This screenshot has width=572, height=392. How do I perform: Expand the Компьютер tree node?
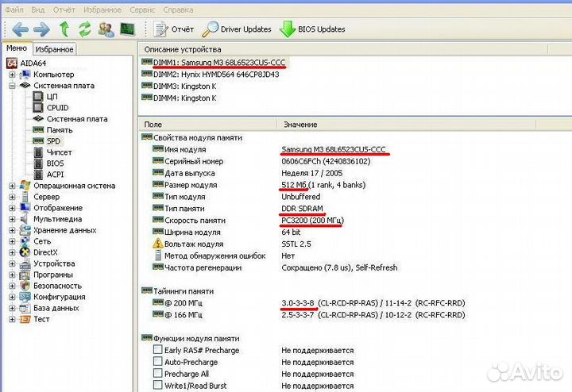coord(12,74)
